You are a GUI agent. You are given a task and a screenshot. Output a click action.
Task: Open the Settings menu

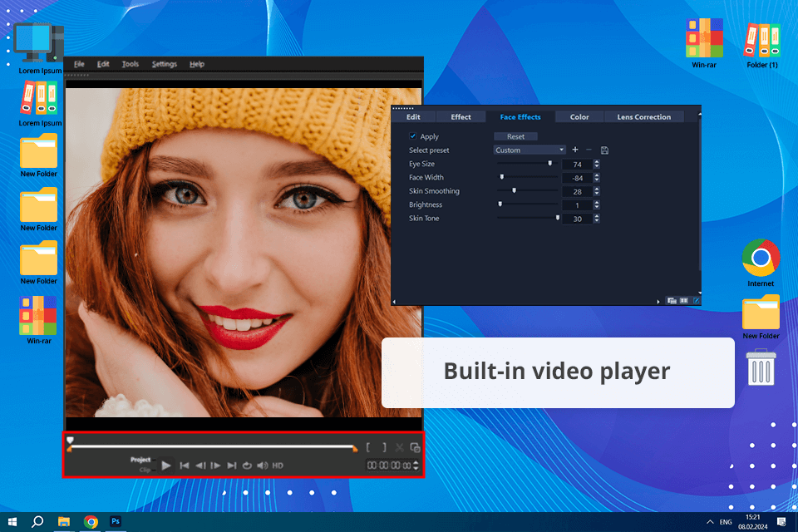click(165, 64)
